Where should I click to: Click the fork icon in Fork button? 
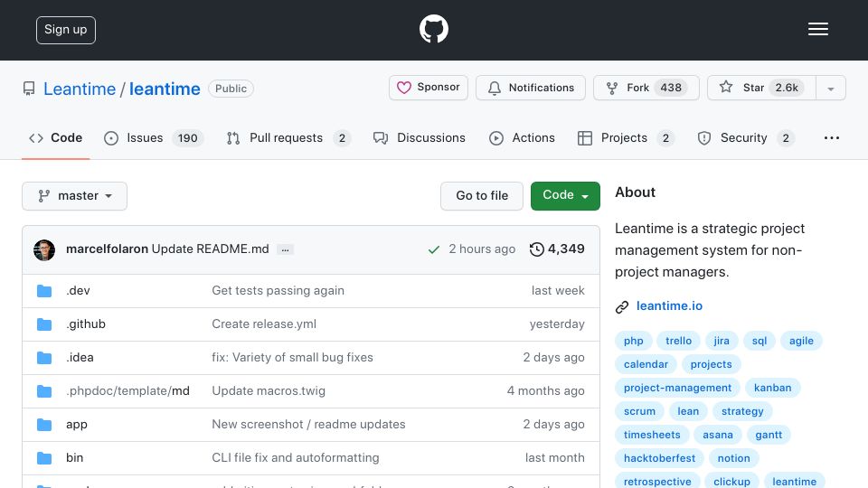pyautogui.click(x=612, y=88)
